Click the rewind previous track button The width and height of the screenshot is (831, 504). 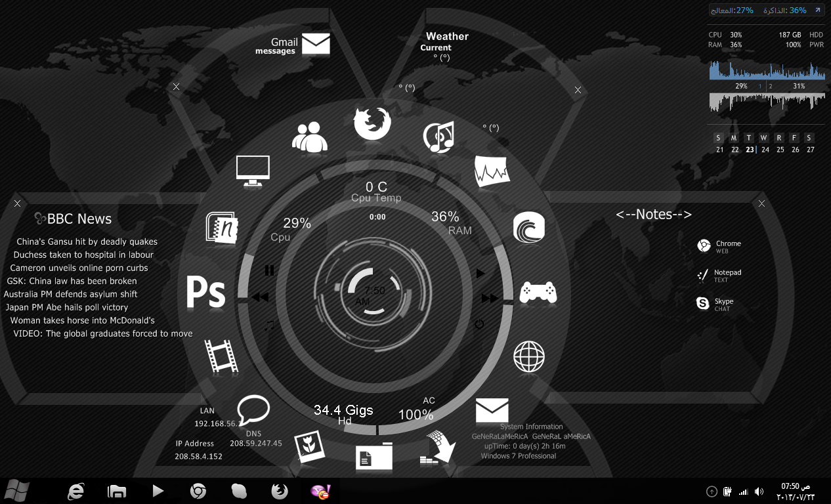point(260,297)
